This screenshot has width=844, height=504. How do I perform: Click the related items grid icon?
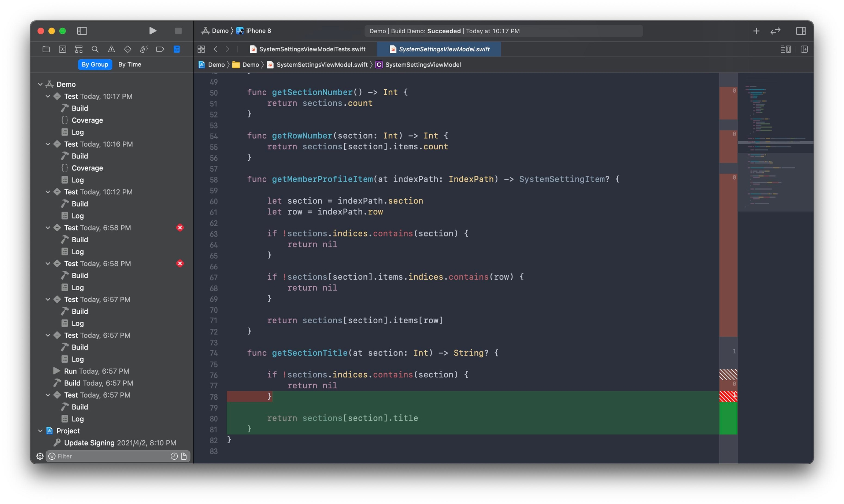(x=201, y=49)
